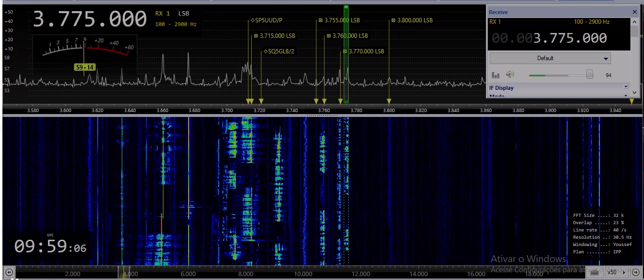The width and height of the screenshot is (644, 280).
Task: Select LSB mode label beside RX 1
Action: [x=184, y=14]
